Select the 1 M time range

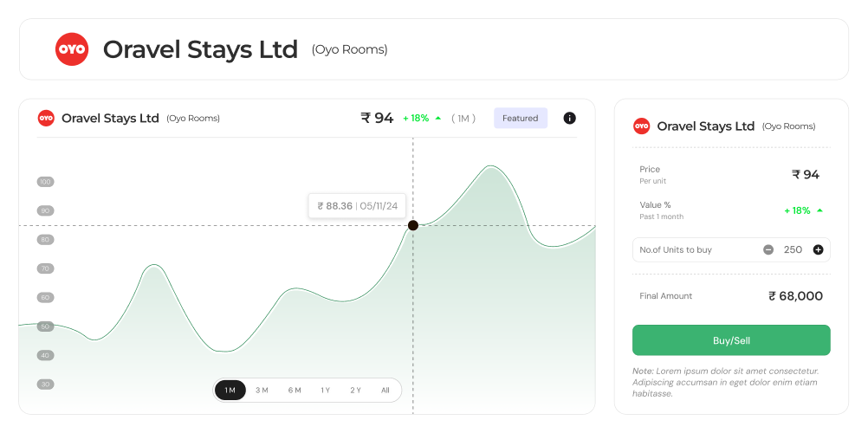pyautogui.click(x=230, y=390)
